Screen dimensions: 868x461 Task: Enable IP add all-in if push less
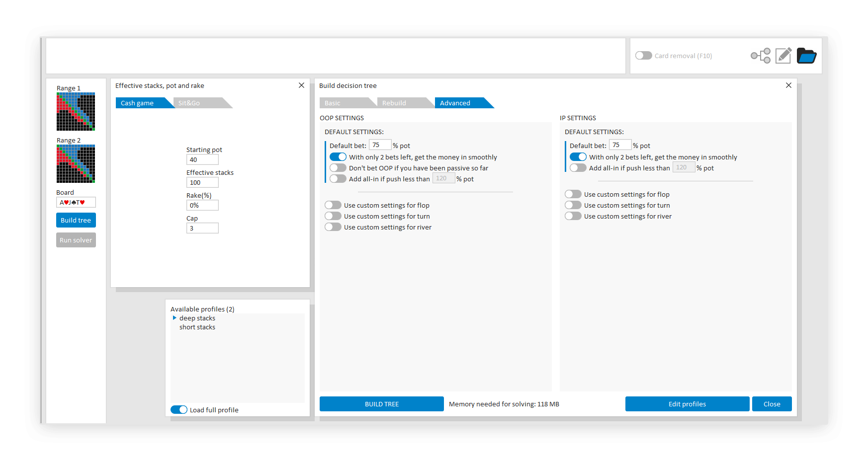[578, 168]
